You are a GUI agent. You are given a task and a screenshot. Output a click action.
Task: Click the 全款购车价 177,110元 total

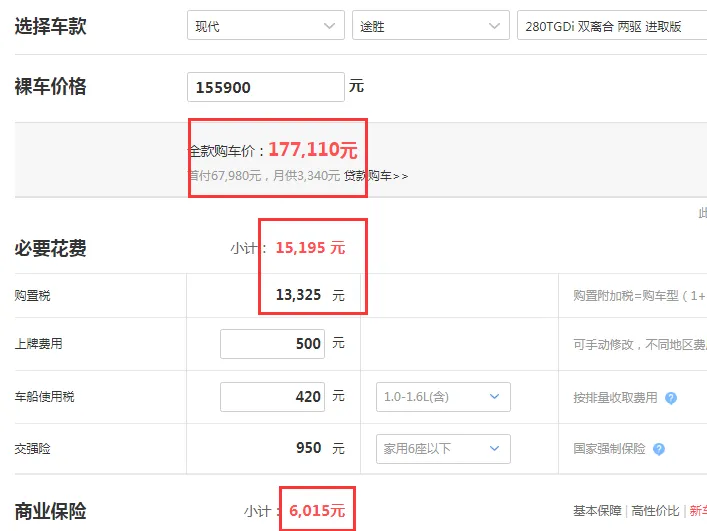(x=313, y=149)
